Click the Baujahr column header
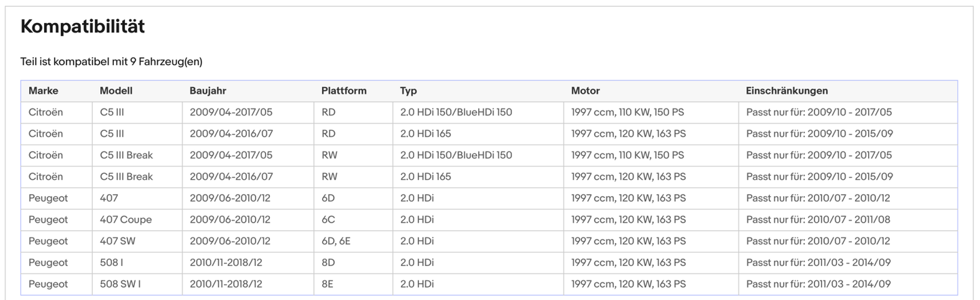980x300 pixels. pos(209,91)
